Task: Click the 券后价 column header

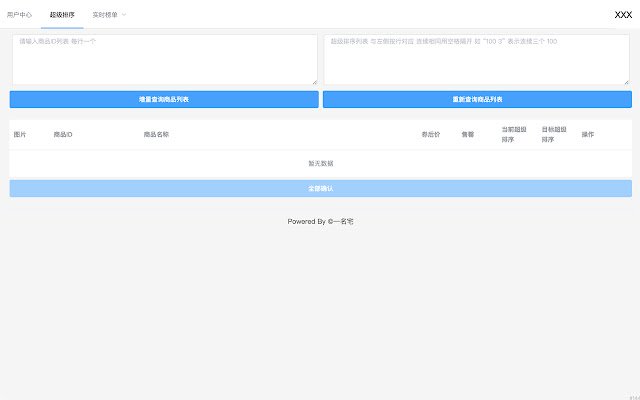Action: pyautogui.click(x=431, y=134)
